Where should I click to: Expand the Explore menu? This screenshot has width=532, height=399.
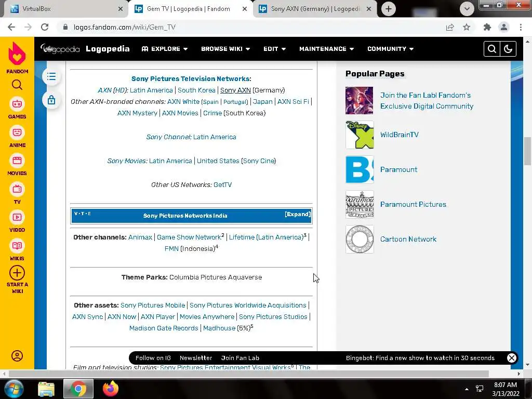(165, 49)
